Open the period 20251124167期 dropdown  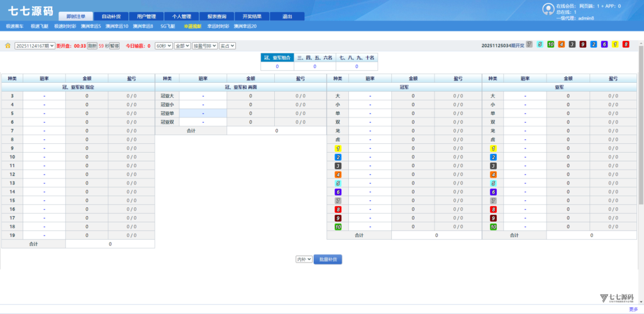coord(35,46)
